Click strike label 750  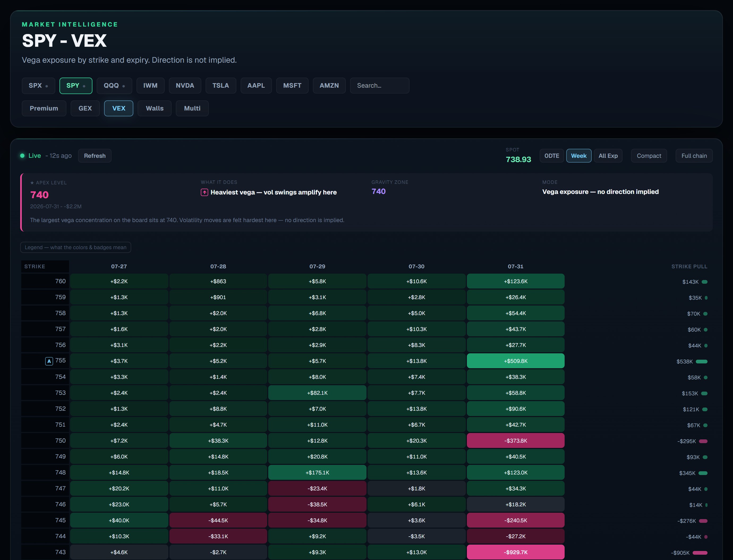tap(60, 440)
